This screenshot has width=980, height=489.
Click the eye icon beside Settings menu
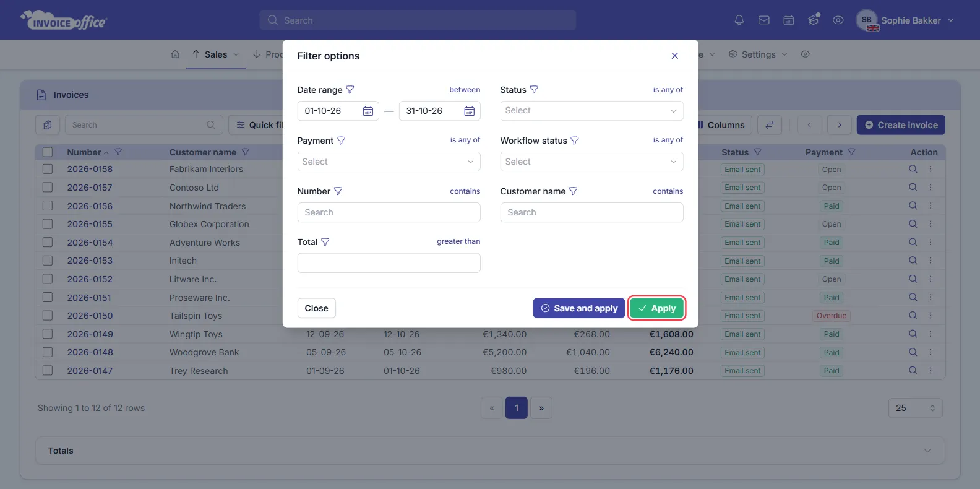805,54
